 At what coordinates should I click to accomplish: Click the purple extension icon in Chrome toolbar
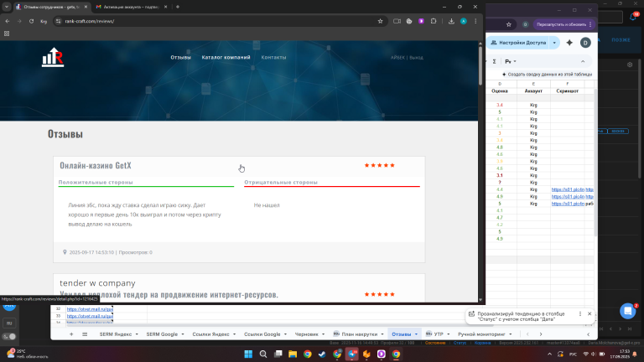pyautogui.click(x=421, y=21)
